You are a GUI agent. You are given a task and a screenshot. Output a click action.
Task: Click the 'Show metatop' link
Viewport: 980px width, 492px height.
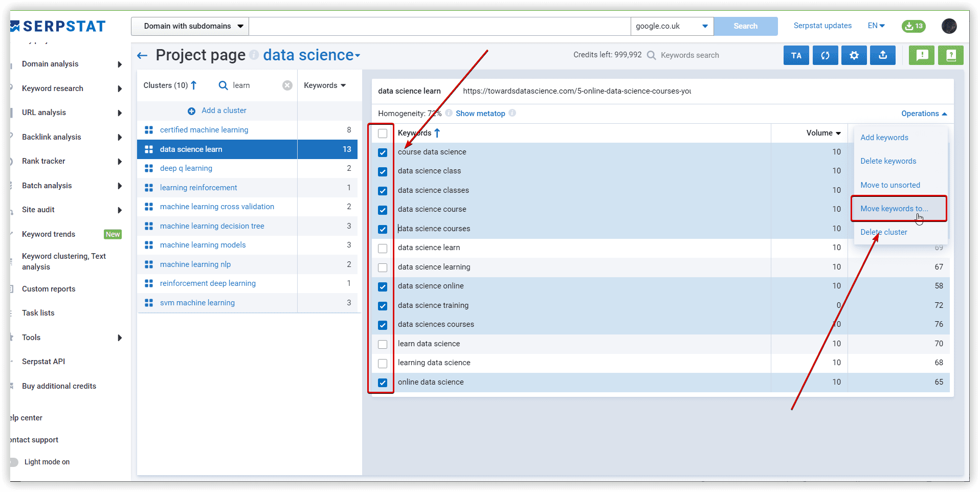480,114
